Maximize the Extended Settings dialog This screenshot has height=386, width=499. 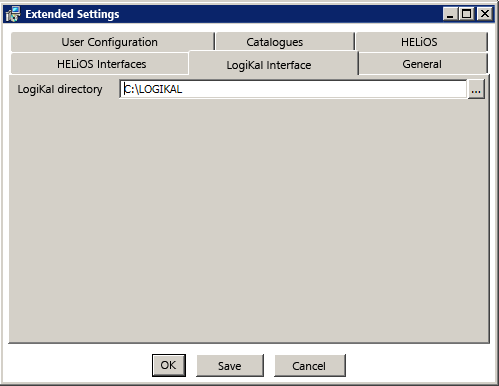point(467,14)
